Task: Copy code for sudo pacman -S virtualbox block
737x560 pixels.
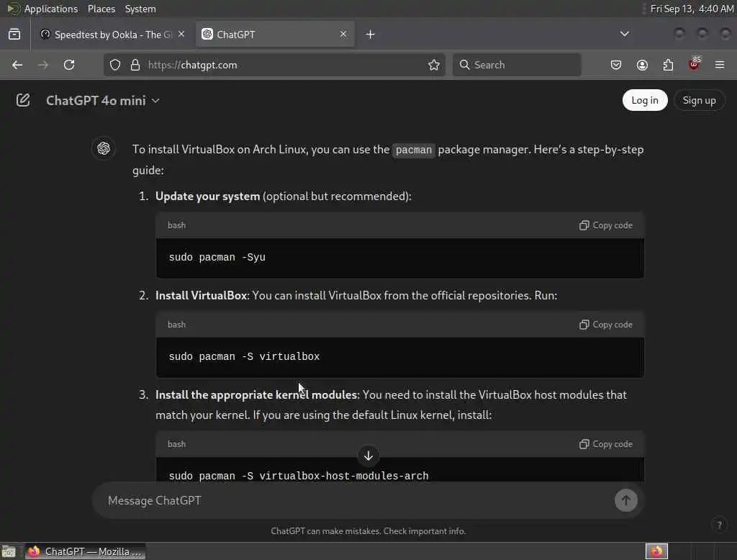Action: click(x=605, y=325)
